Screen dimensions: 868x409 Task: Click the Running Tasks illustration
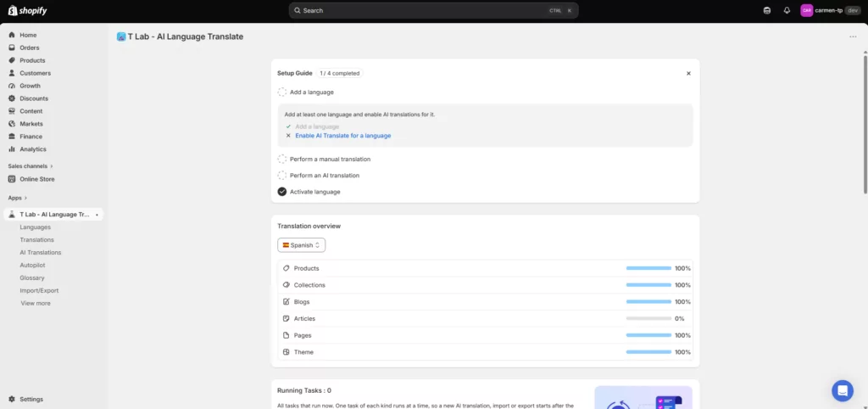[x=643, y=397]
